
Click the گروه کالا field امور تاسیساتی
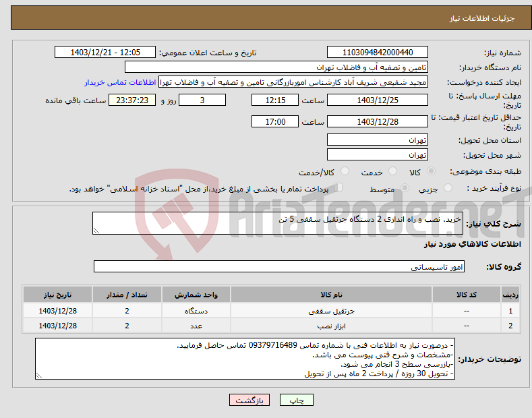pyautogui.click(x=279, y=267)
